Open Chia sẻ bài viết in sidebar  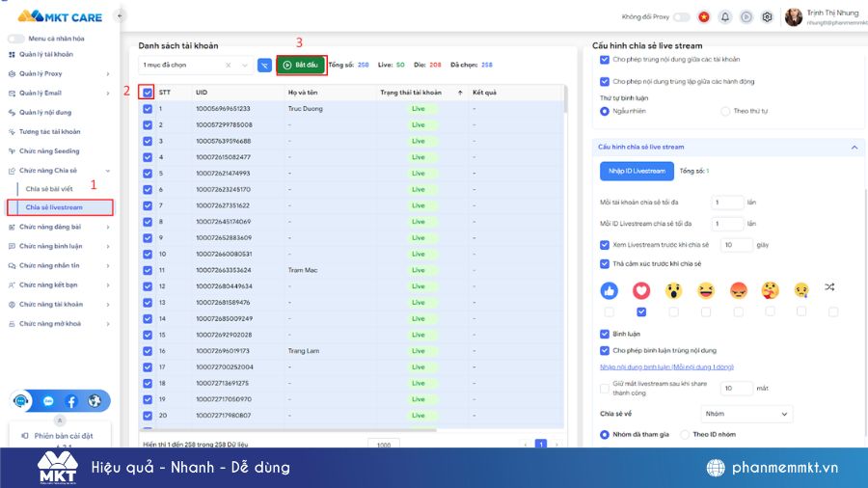[x=48, y=188]
